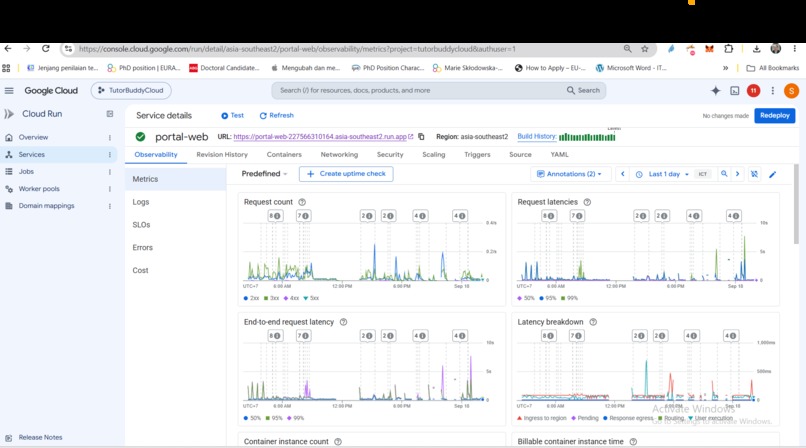Switch to the Networking tab
806x448 pixels.
[x=339, y=155]
